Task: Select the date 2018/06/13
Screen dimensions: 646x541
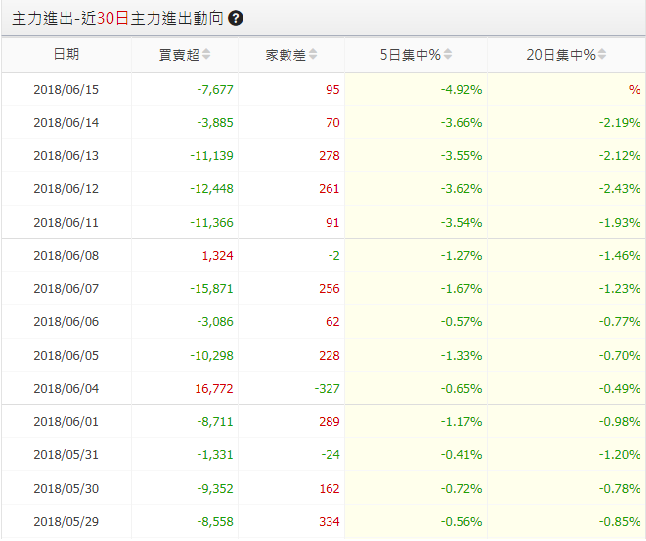Action: 66,156
